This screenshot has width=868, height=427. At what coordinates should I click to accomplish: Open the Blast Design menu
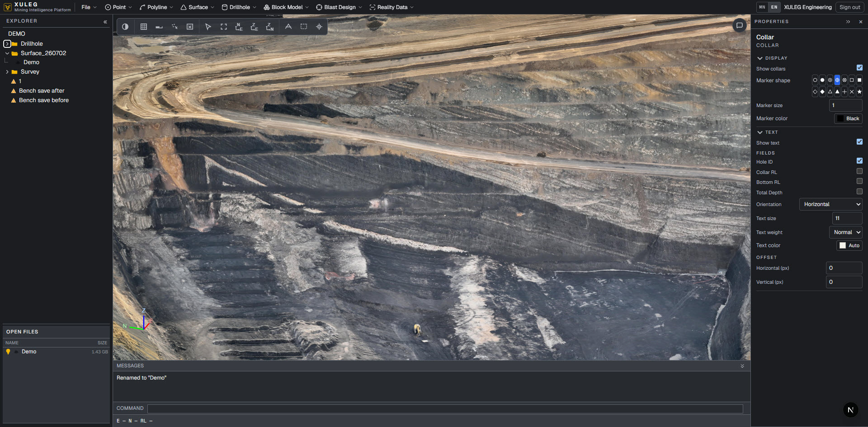pos(339,7)
